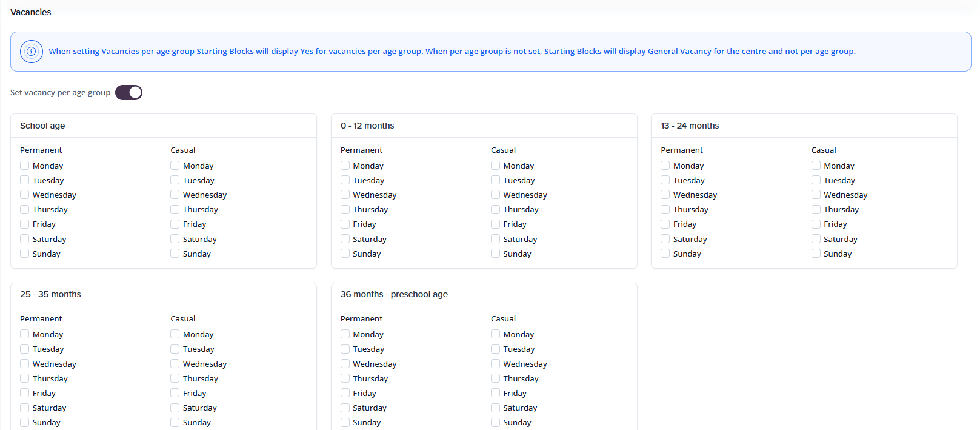Check 36 months - preschool age Casual Friday

pos(496,393)
